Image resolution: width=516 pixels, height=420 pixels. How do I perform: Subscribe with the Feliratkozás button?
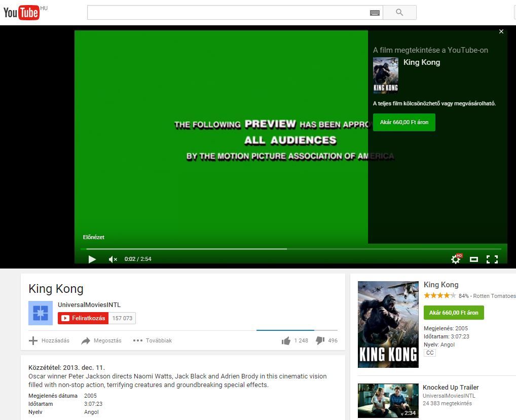click(x=83, y=318)
